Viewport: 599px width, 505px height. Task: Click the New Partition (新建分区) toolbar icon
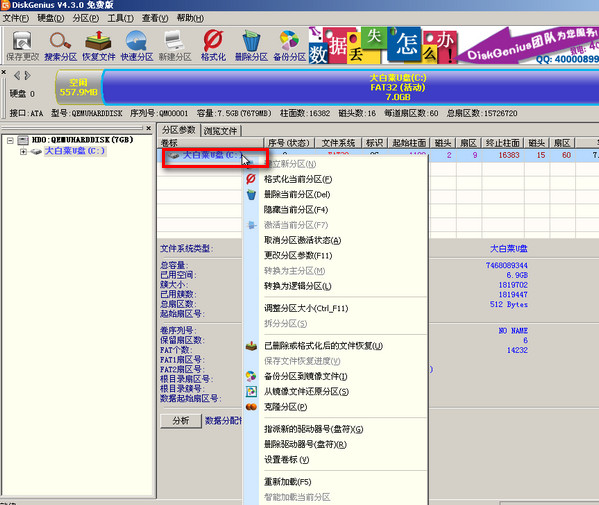coord(175,46)
